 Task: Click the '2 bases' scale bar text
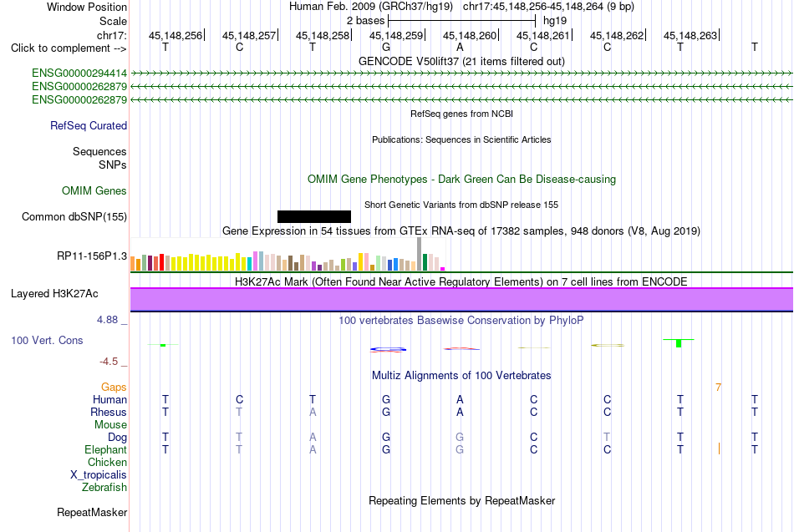[x=365, y=21]
